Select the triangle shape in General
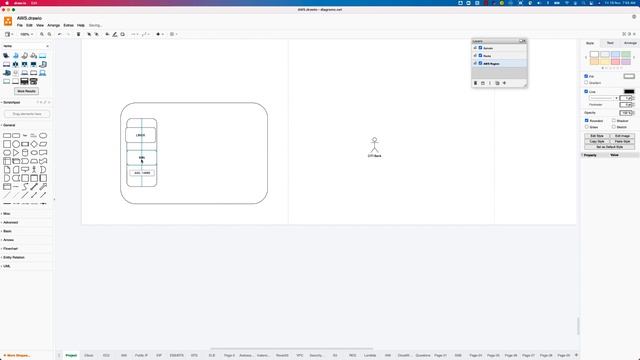Viewport: 640px width, 360px height. 16,153
